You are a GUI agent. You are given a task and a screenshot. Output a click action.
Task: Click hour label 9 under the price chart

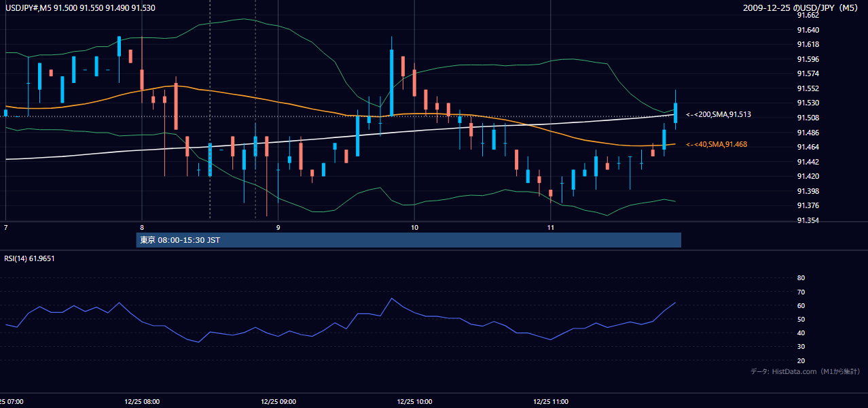coord(278,226)
